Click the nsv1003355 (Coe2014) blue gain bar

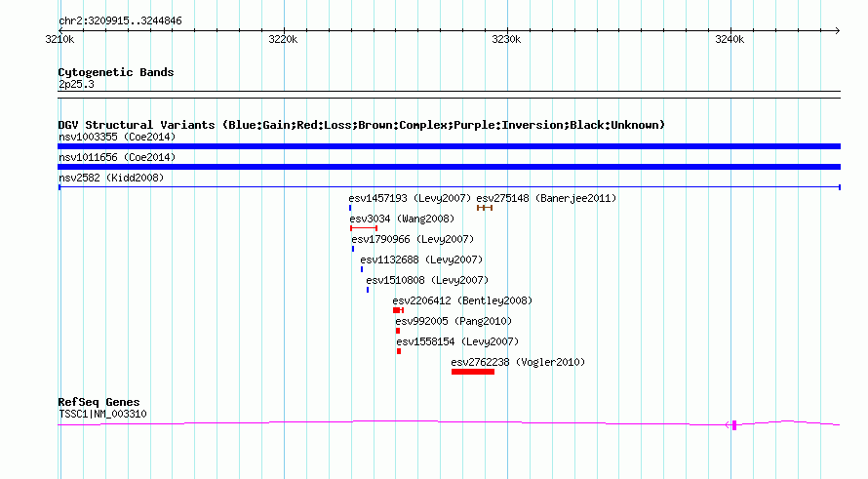click(x=449, y=146)
